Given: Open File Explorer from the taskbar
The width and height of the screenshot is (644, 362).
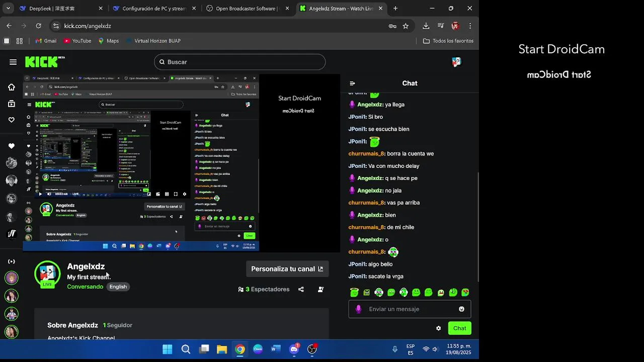Looking at the screenshot, I should pyautogui.click(x=222, y=349).
